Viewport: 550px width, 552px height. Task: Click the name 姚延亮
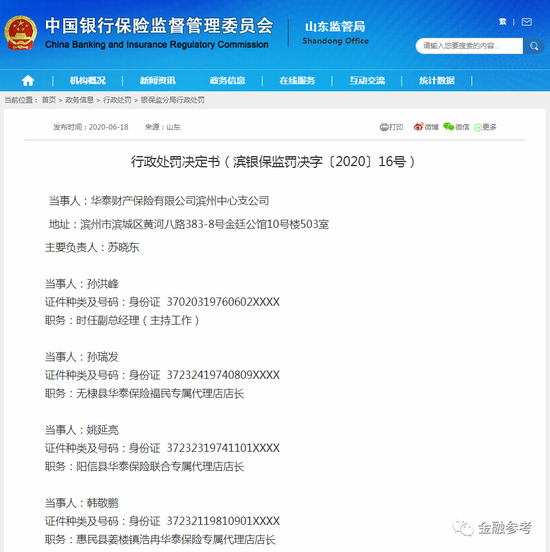[103, 430]
